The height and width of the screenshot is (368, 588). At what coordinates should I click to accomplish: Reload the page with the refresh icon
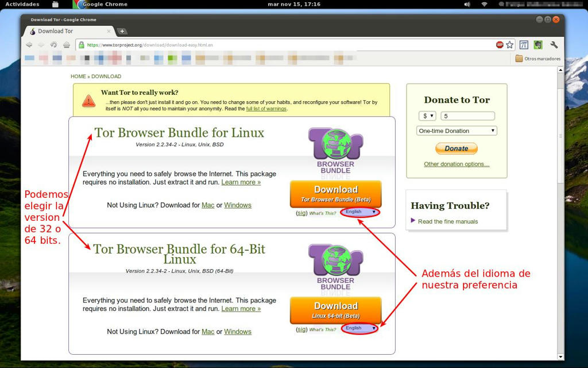[53, 45]
